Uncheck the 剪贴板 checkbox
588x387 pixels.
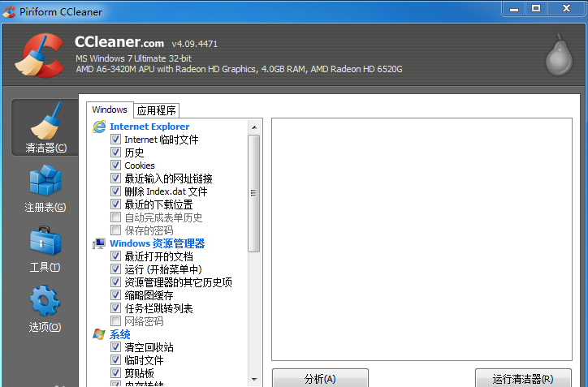115,373
